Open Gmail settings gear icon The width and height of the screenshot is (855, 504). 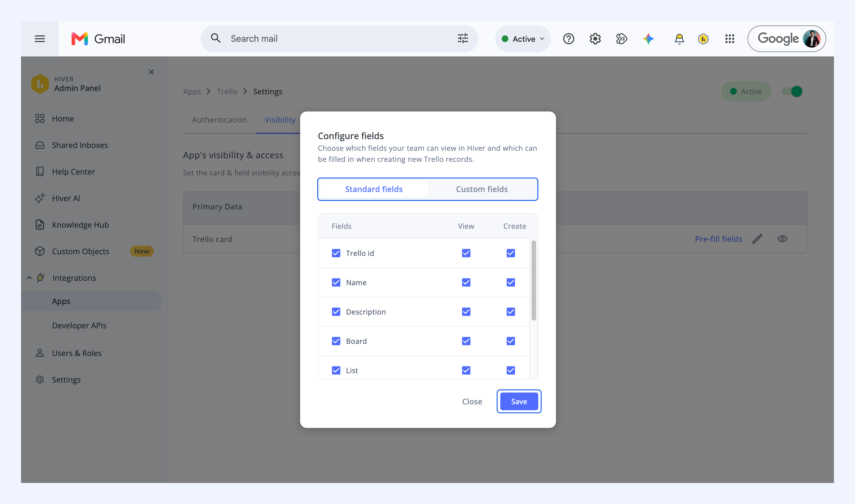(595, 39)
